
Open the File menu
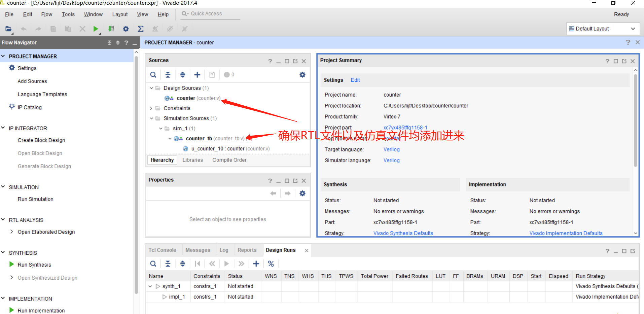point(9,14)
